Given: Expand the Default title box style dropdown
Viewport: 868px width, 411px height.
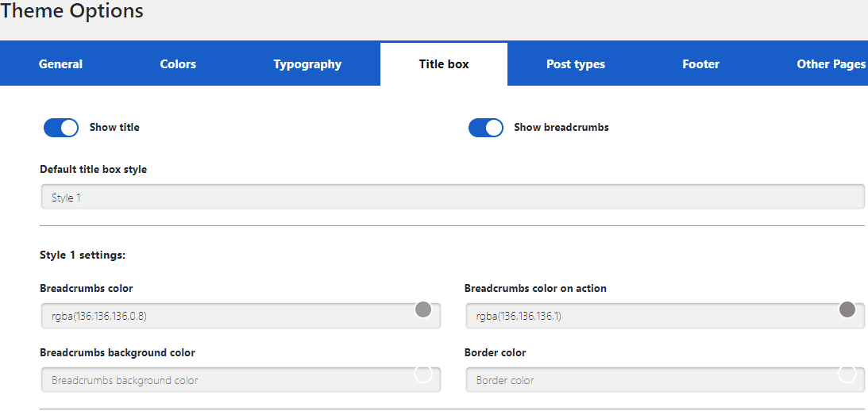Looking at the screenshot, I should (452, 198).
